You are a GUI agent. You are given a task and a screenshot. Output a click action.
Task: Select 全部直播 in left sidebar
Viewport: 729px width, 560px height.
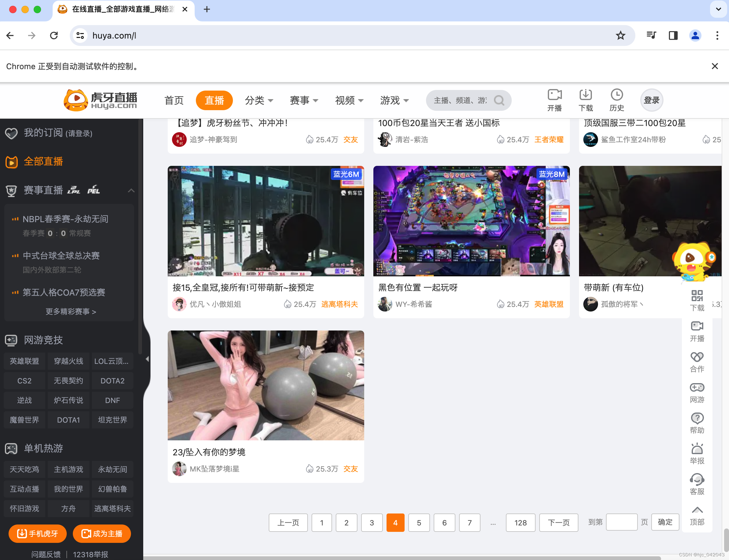click(x=43, y=162)
